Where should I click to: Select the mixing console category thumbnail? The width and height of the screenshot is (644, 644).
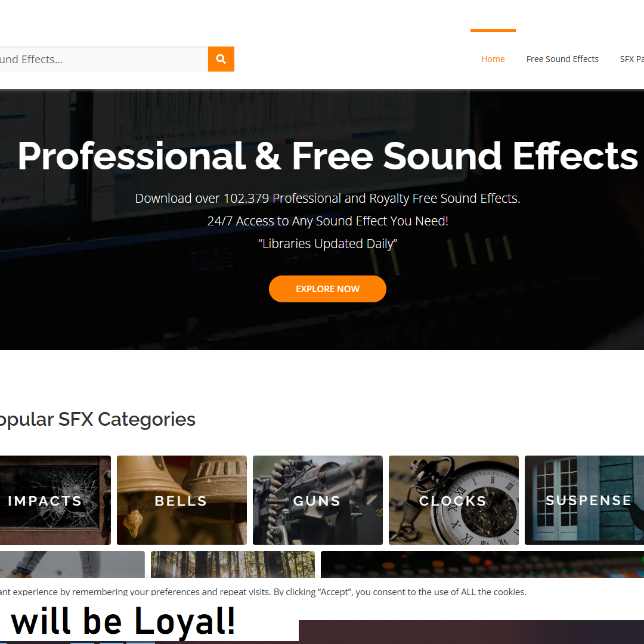point(482,564)
